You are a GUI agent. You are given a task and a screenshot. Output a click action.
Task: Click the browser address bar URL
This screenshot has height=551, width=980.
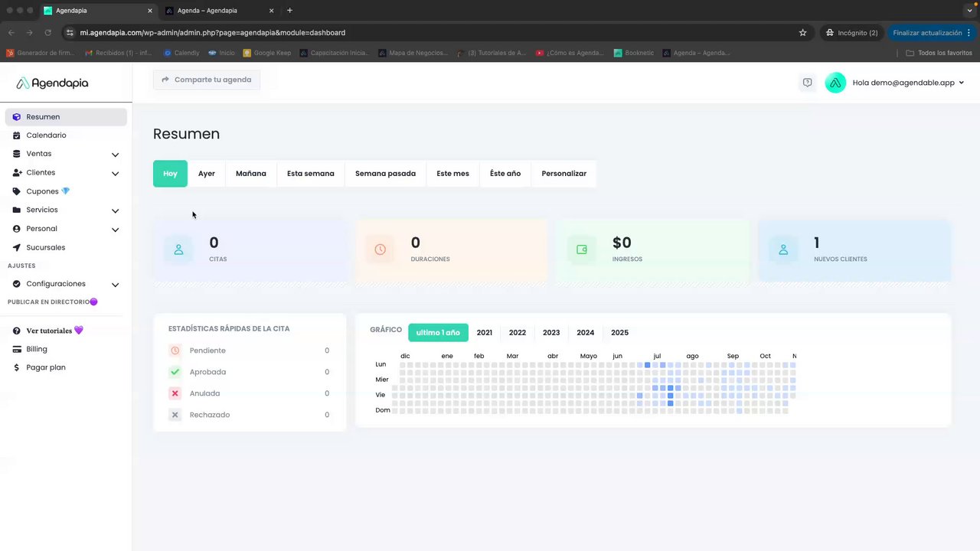pos(213,33)
